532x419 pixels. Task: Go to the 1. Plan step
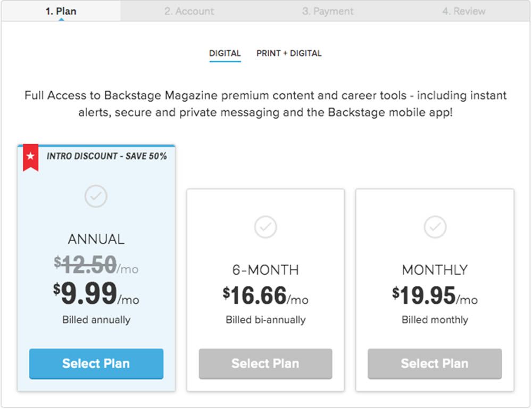[61, 11]
